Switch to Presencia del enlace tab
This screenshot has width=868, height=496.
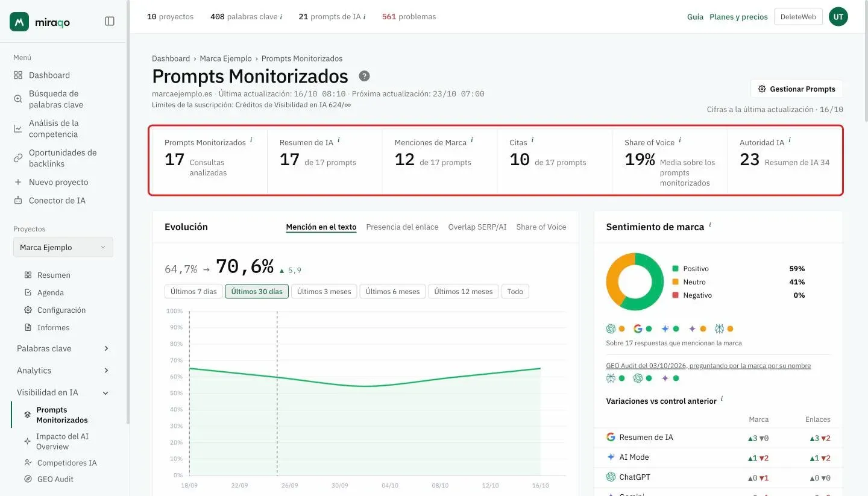[x=402, y=227]
